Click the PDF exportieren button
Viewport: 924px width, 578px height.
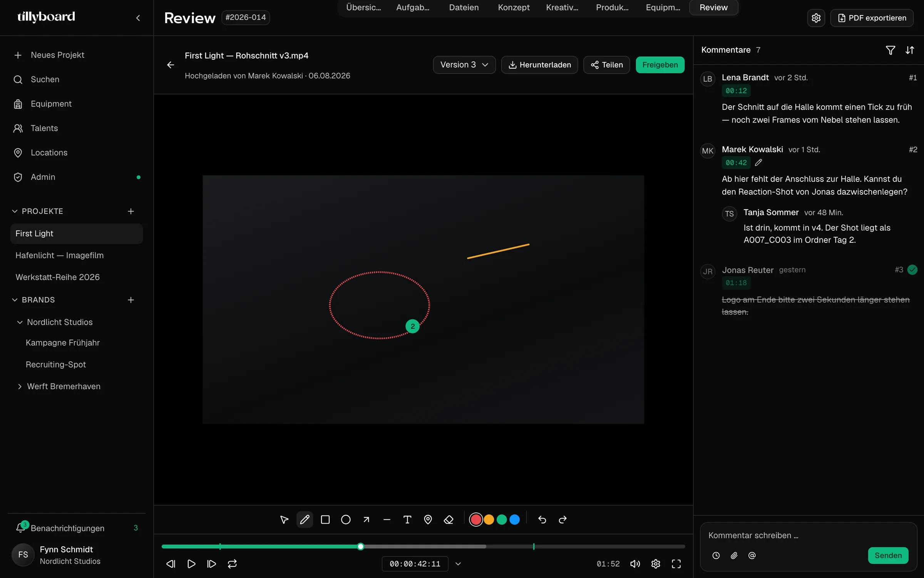(872, 18)
